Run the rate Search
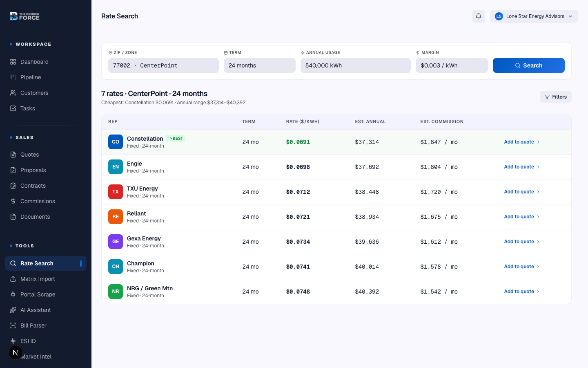Viewport: 588px width, 368px height. [x=529, y=65]
